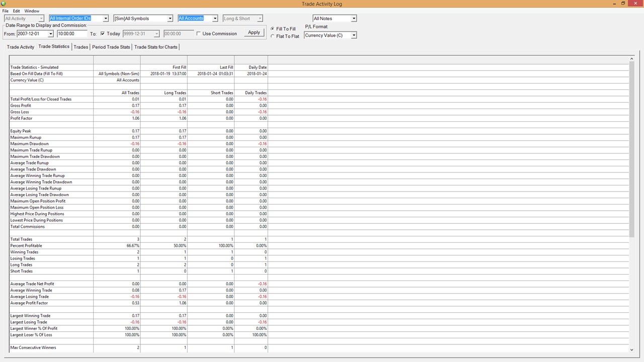This screenshot has height=362, width=644.
Task: Open the File menu
Action: tap(6, 11)
